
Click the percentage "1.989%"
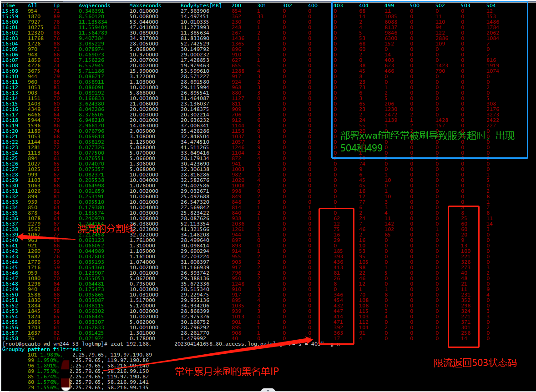coord(51,355)
